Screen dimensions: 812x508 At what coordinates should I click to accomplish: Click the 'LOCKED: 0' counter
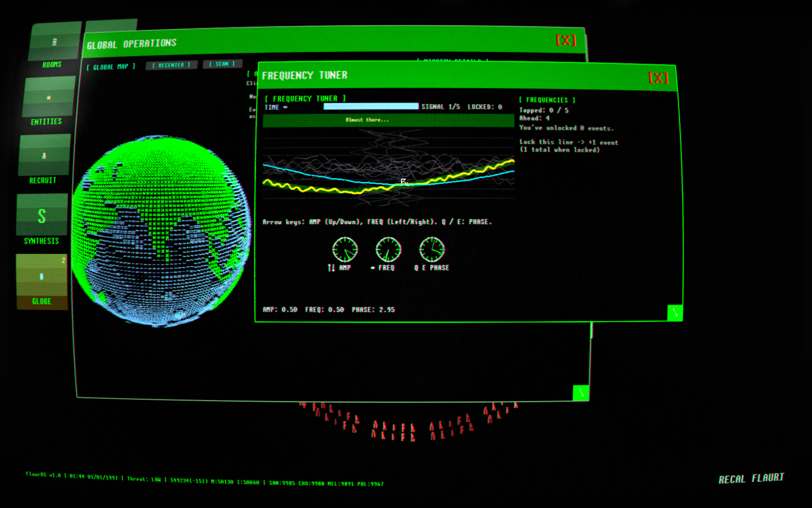coord(484,107)
